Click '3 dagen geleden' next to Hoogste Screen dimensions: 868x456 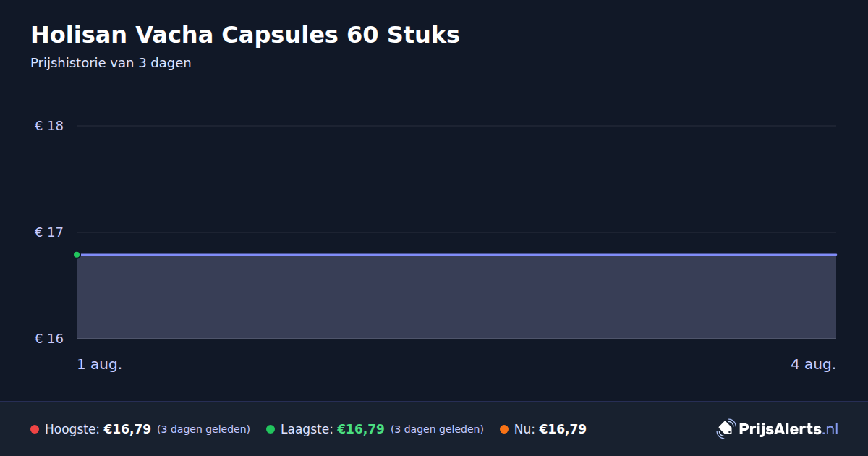pos(203,429)
